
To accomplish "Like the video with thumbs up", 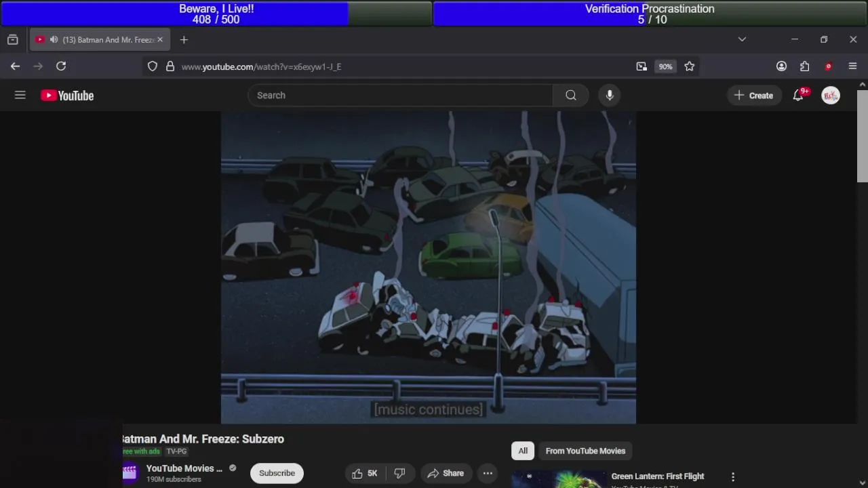I will 365,473.
